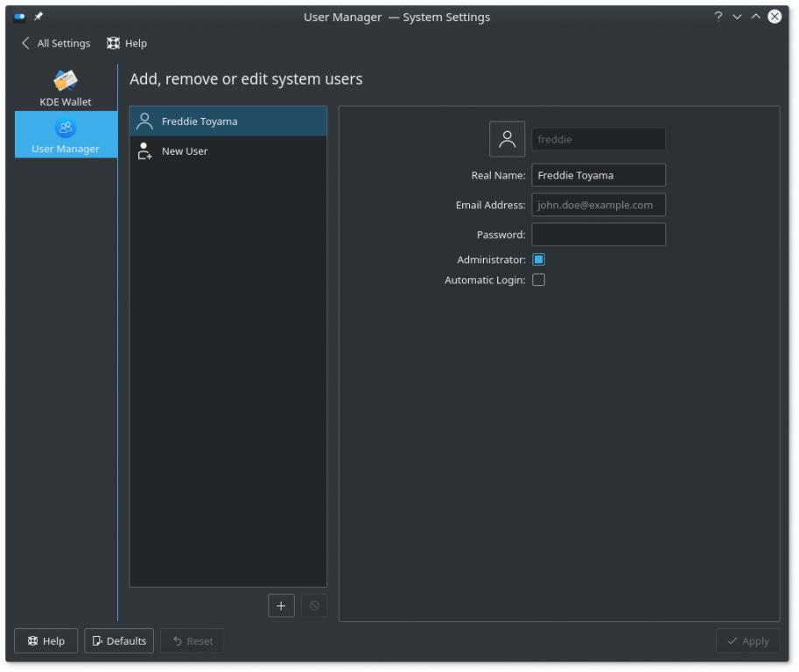This screenshot has height=672, width=799.
Task: Enable the Automatic Login checkbox
Action: point(538,280)
